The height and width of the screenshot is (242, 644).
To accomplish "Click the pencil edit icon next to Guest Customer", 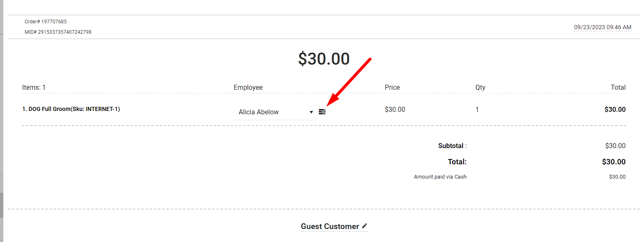I will 364,226.
